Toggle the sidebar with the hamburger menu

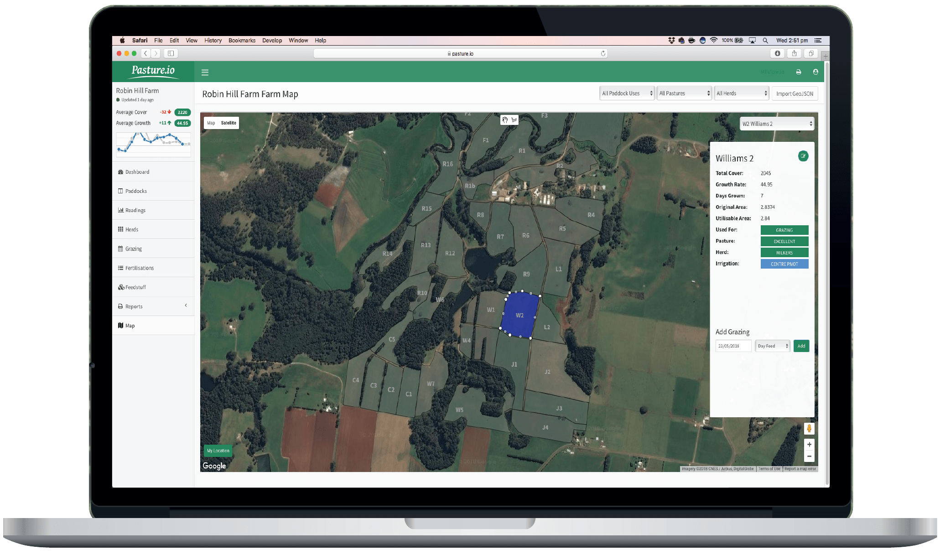pyautogui.click(x=205, y=72)
